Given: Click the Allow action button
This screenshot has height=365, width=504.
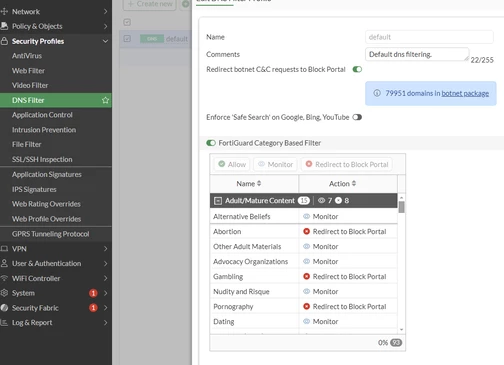Looking at the screenshot, I should 232,164.
